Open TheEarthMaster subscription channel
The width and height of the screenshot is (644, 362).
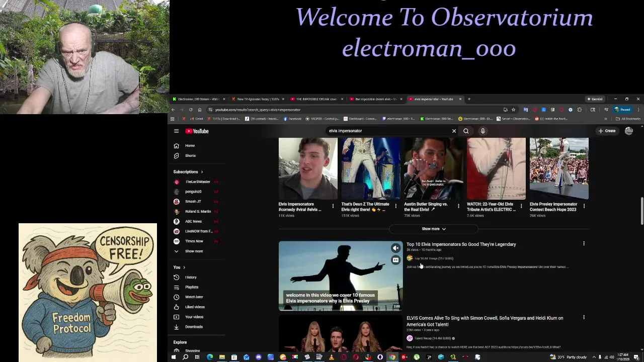[x=197, y=182]
